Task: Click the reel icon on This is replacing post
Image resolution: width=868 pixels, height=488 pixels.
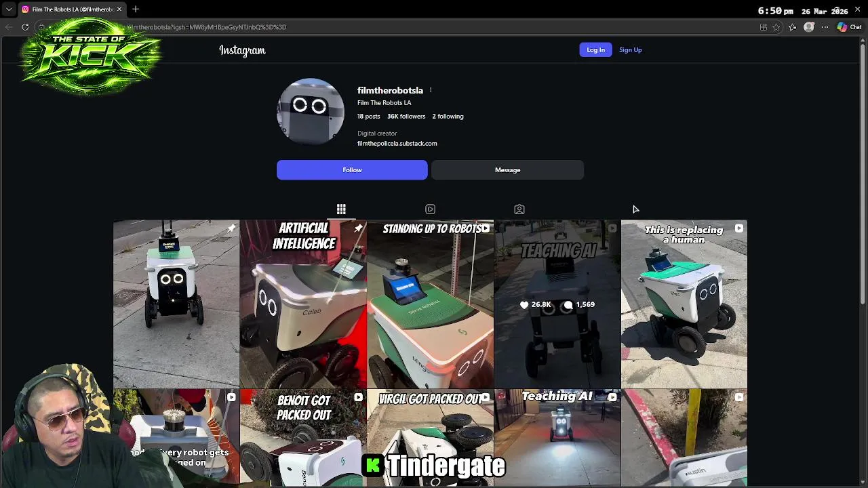Action: pos(738,228)
